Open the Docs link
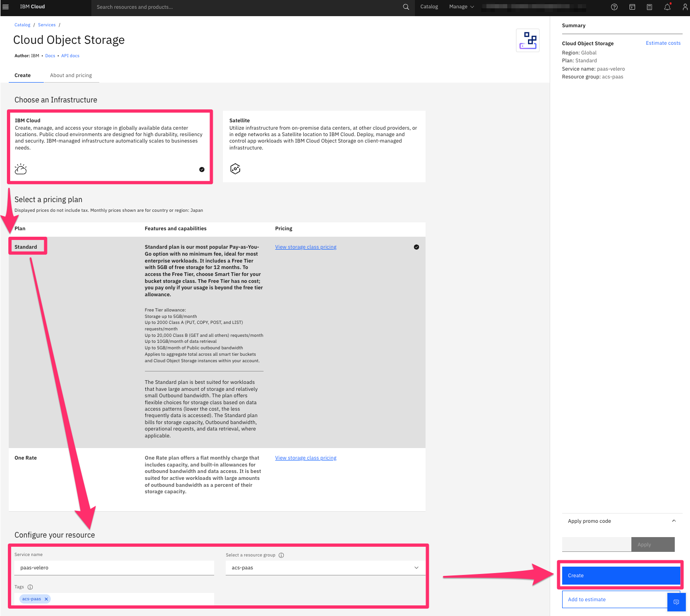This screenshot has width=690, height=616. click(x=50, y=56)
